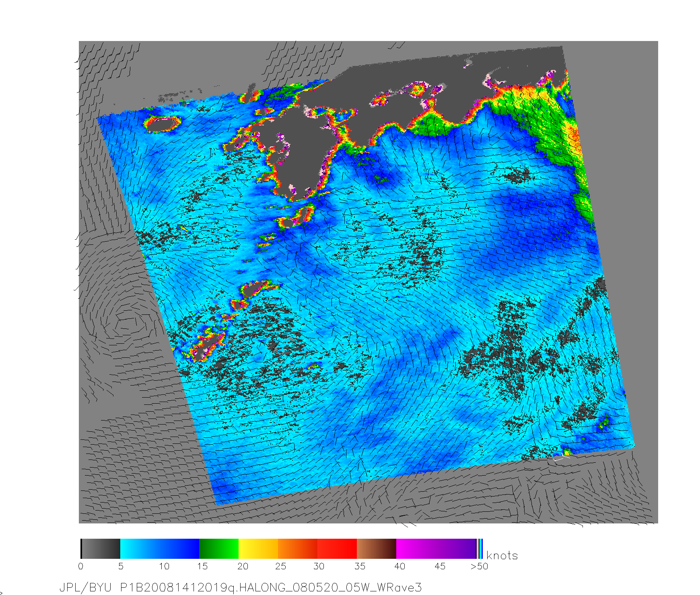Click the orange 25-30 knots color band

coord(298,549)
